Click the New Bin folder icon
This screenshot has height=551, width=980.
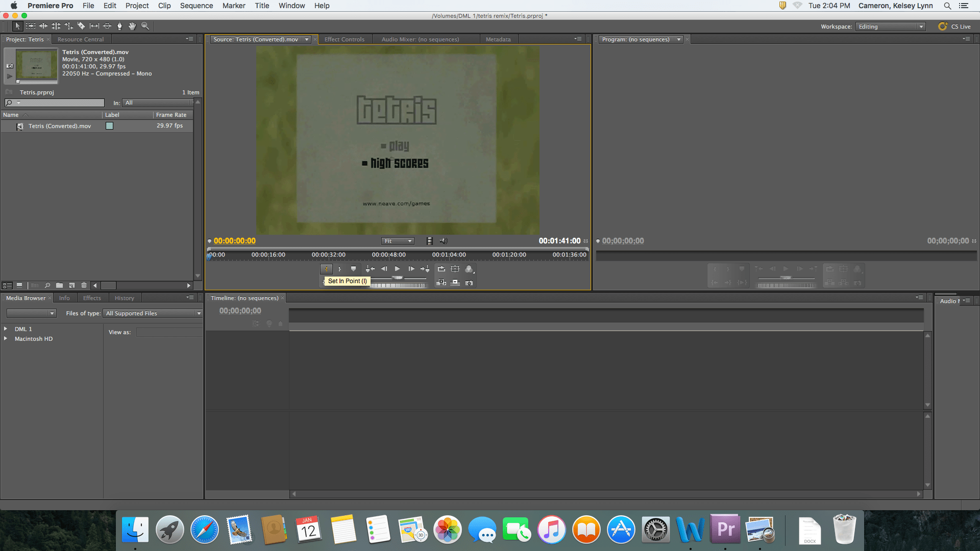click(60, 286)
